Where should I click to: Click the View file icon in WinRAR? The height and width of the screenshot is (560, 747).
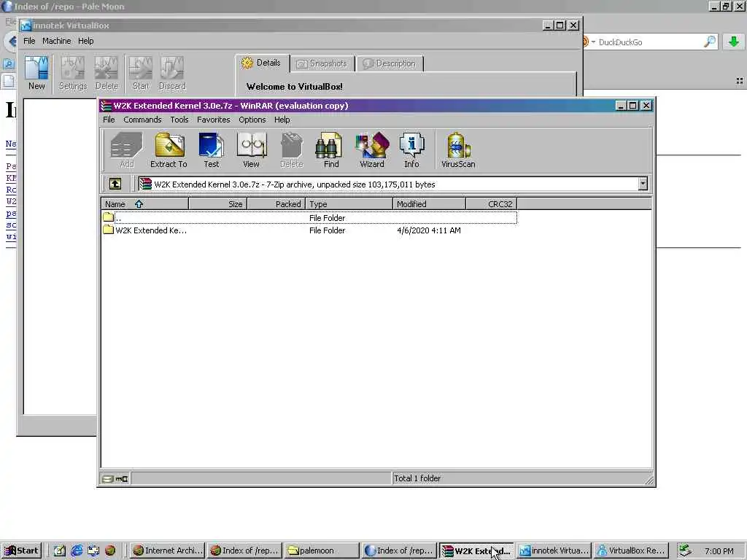point(251,149)
